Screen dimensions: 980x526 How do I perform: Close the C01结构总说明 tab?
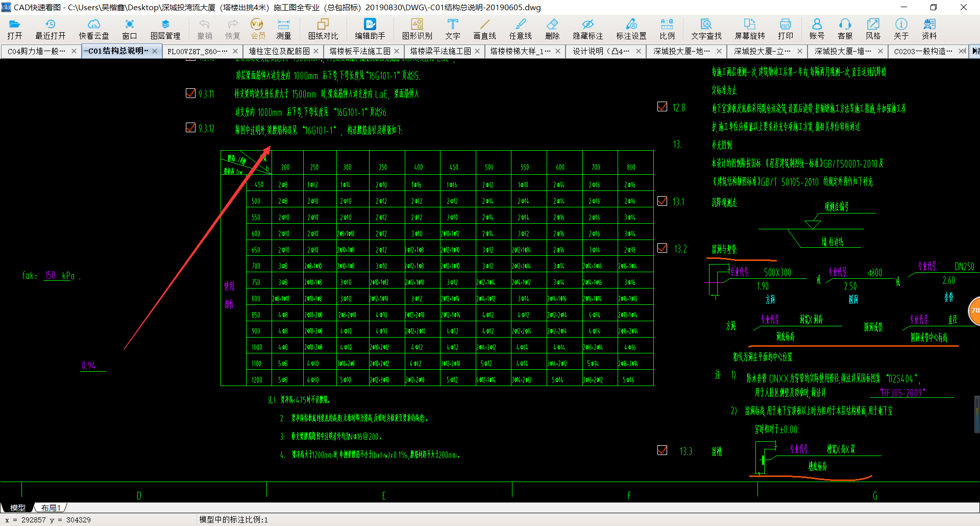pyautogui.click(x=155, y=51)
